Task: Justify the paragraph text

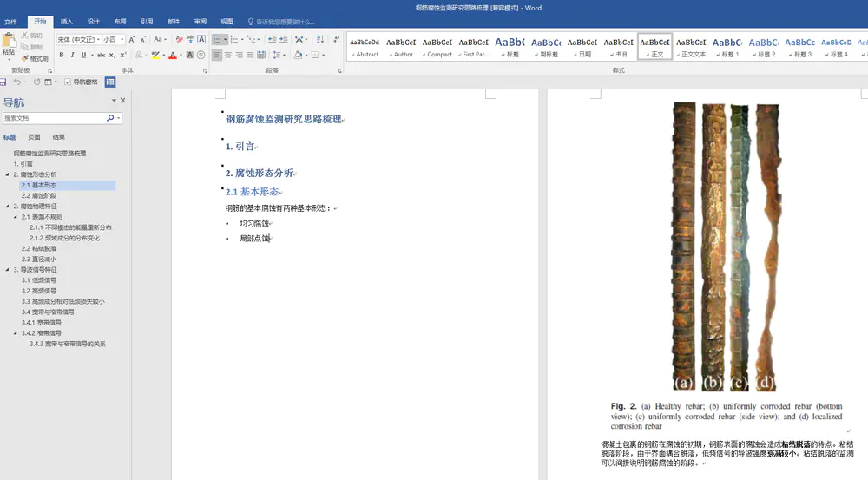Action: [x=250, y=55]
